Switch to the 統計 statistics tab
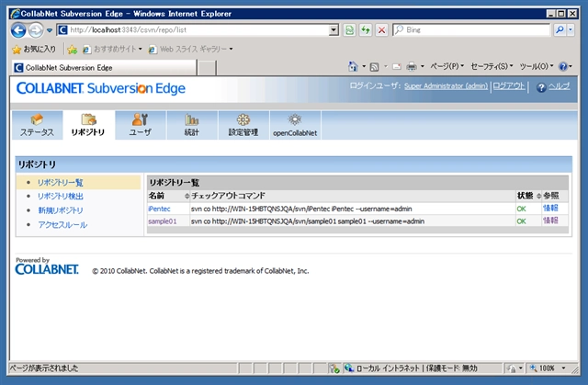588x385 pixels. pos(192,125)
